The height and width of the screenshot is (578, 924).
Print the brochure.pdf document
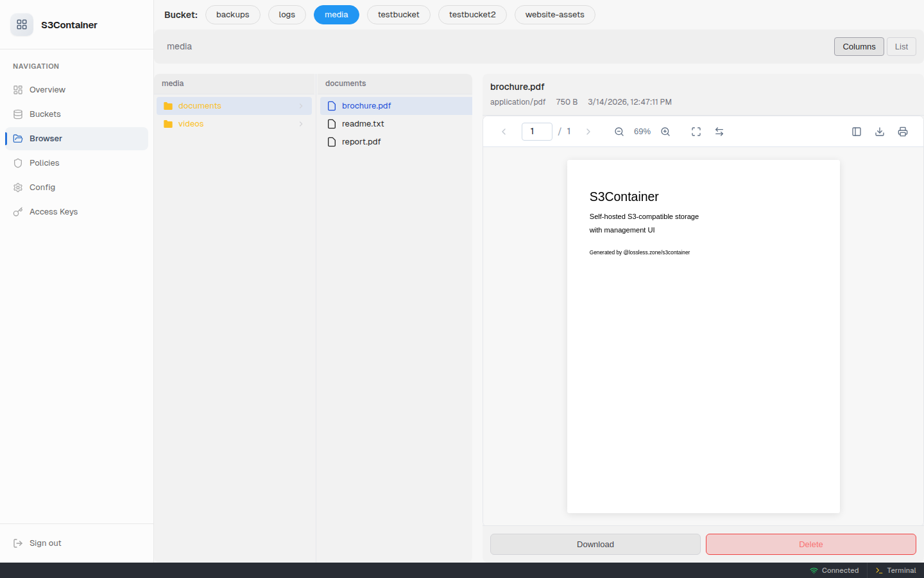(x=903, y=131)
